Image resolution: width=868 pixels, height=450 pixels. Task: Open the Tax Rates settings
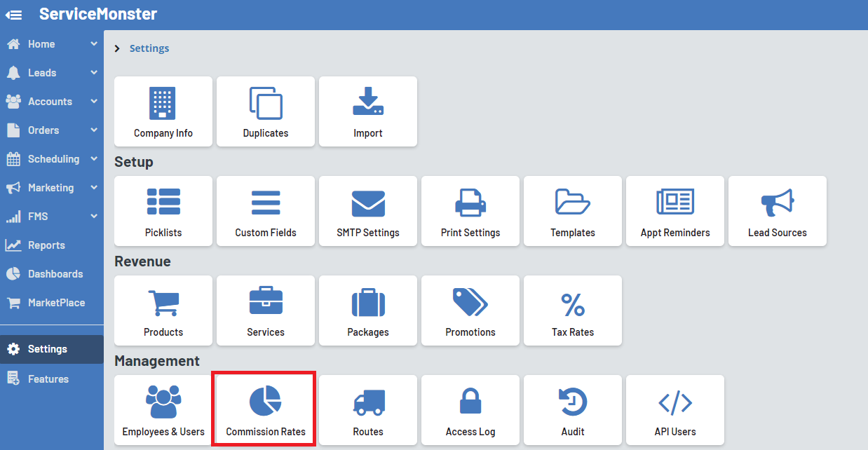(x=572, y=311)
